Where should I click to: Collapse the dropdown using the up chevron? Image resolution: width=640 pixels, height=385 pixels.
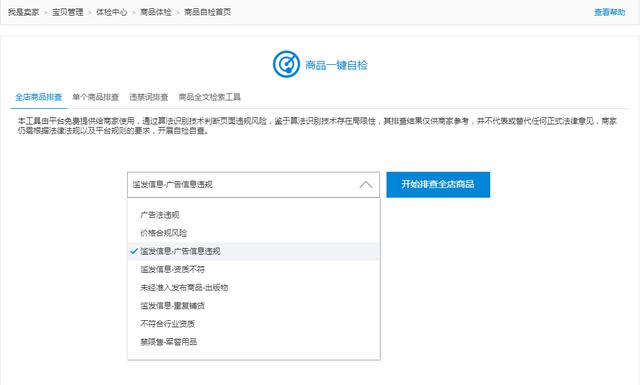pyautogui.click(x=366, y=185)
